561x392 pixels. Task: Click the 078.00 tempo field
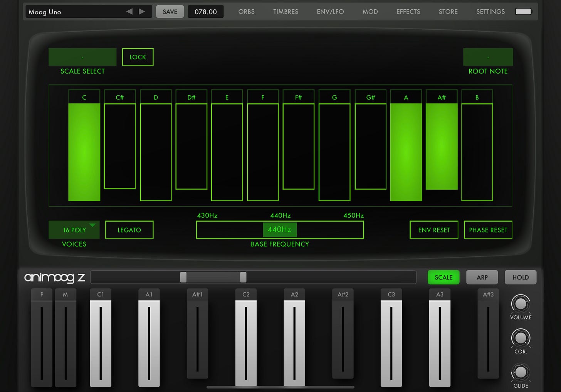206,12
